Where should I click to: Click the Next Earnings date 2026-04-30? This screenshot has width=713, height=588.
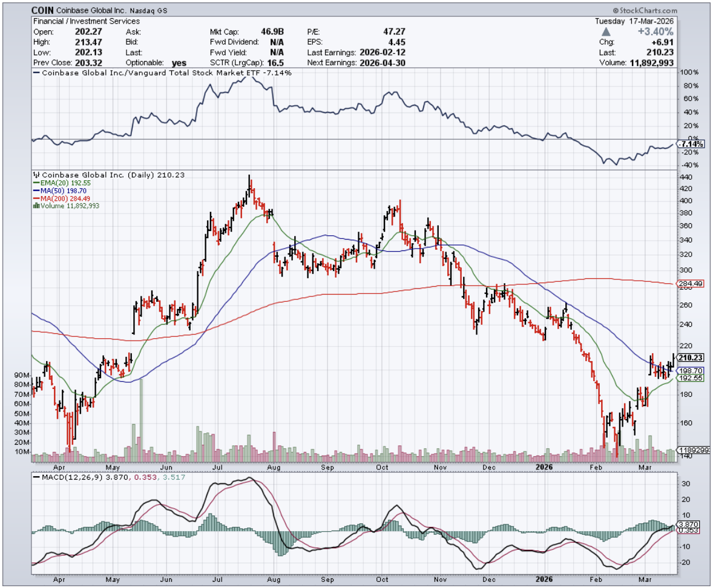click(x=383, y=63)
